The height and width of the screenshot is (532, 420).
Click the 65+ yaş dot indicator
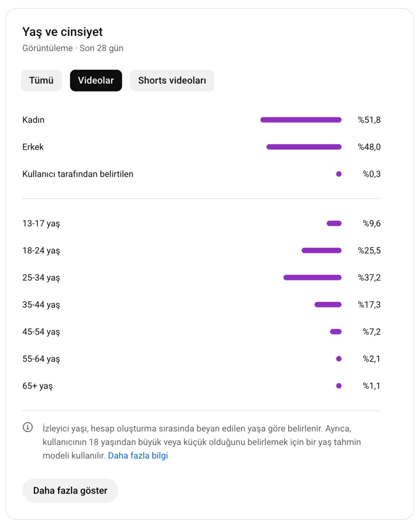tap(338, 386)
